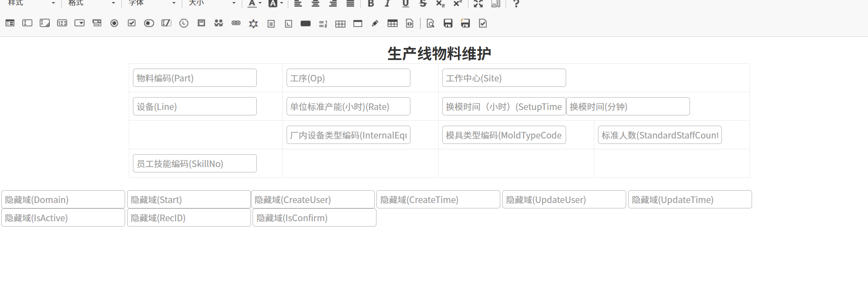868x282 pixels.
Task: Click the 物料编码(Part) input field
Action: pos(195,78)
